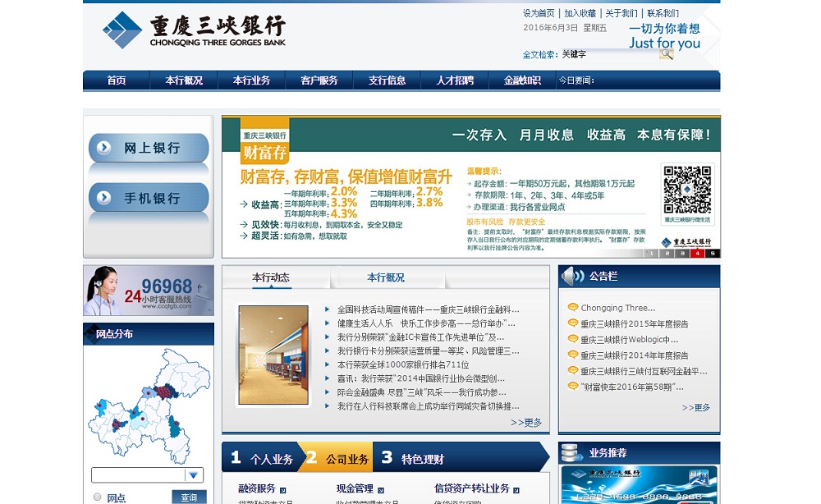
Task: Click the Chongqing Three Gorges Bank logo
Action: click(x=195, y=30)
